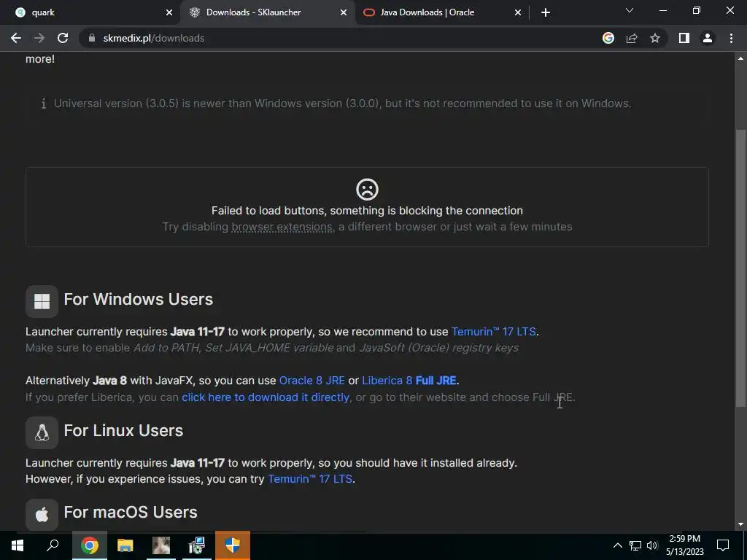Click the Apple macOS section icon
The height and width of the screenshot is (560, 747).
42,514
